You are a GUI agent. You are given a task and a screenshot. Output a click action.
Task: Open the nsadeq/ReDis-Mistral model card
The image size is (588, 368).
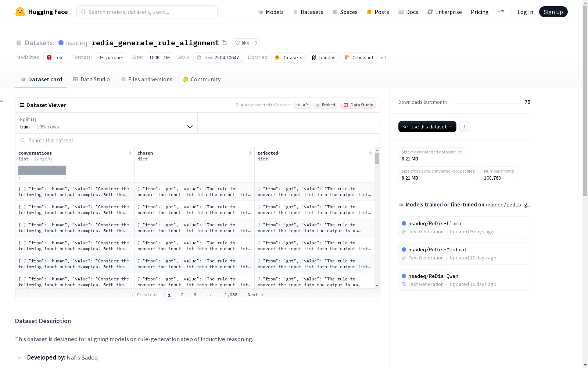(x=464, y=254)
